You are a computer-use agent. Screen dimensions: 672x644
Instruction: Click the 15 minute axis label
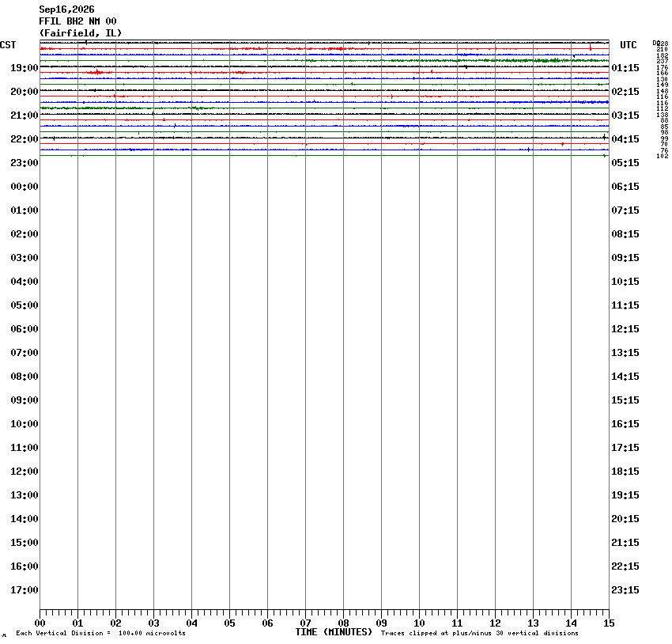(609, 623)
